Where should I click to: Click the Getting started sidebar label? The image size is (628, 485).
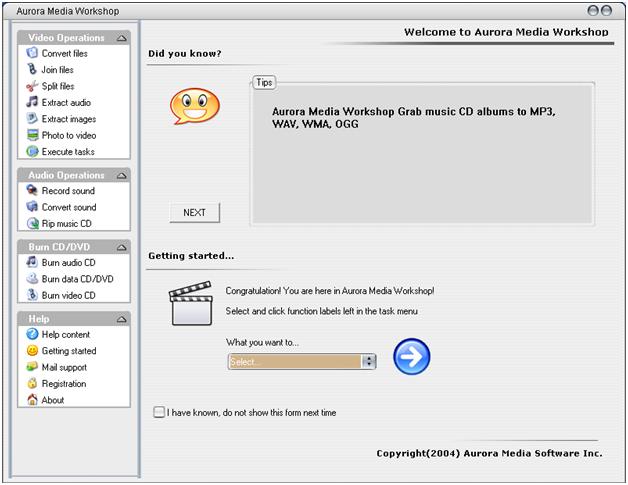point(69,351)
